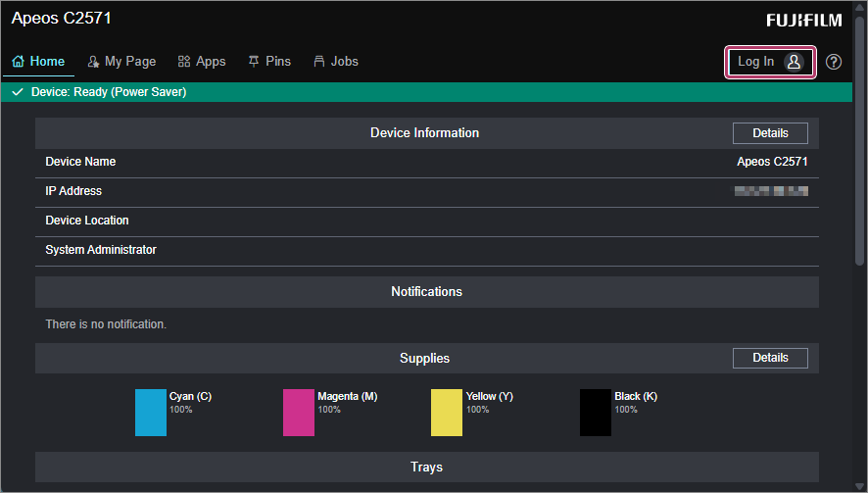Image resolution: width=868 pixels, height=493 pixels.
Task: Click 'There is no notification.' text
Action: pyautogui.click(x=106, y=324)
